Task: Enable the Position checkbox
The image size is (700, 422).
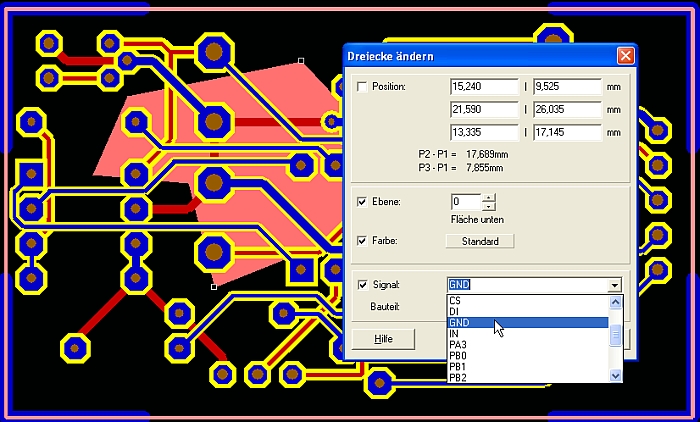Action: point(362,88)
